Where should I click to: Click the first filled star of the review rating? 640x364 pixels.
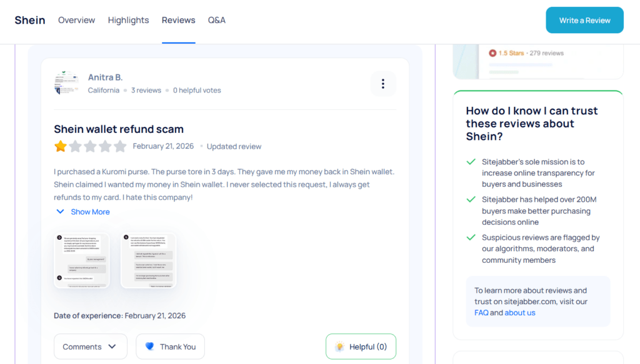60,145
